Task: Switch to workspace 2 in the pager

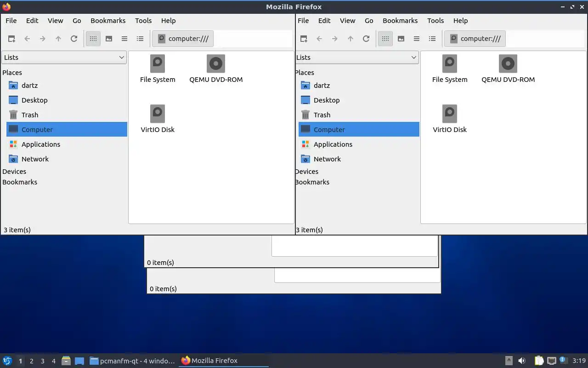Action: point(31,361)
